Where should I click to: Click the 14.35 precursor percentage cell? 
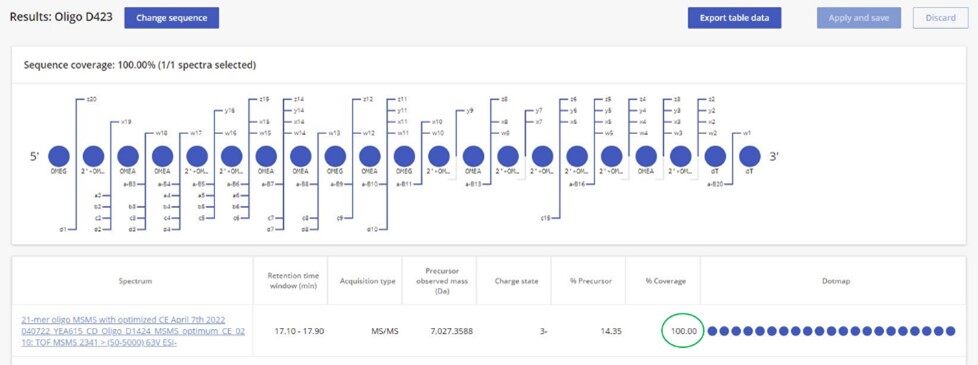pyautogui.click(x=610, y=331)
